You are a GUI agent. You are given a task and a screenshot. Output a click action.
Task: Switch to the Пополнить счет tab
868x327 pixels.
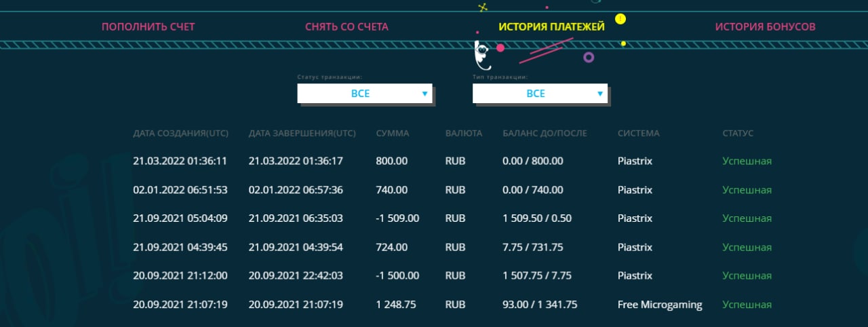148,27
